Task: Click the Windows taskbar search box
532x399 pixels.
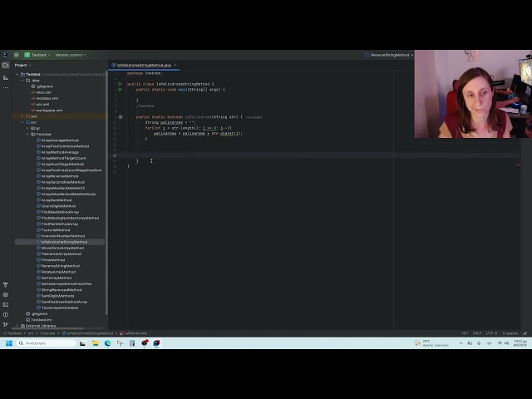Action: tap(47, 343)
